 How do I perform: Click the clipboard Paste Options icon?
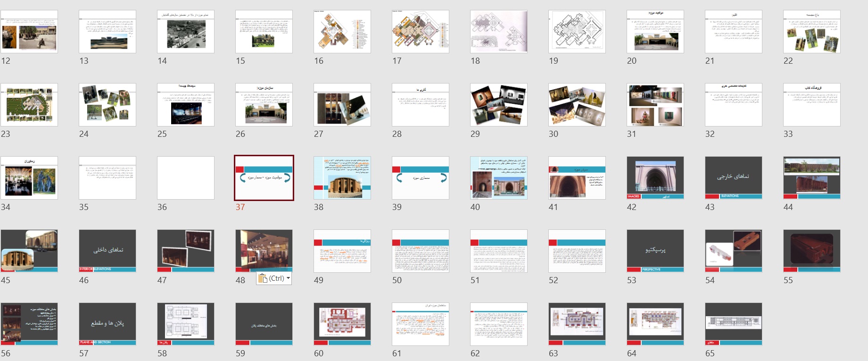click(263, 278)
